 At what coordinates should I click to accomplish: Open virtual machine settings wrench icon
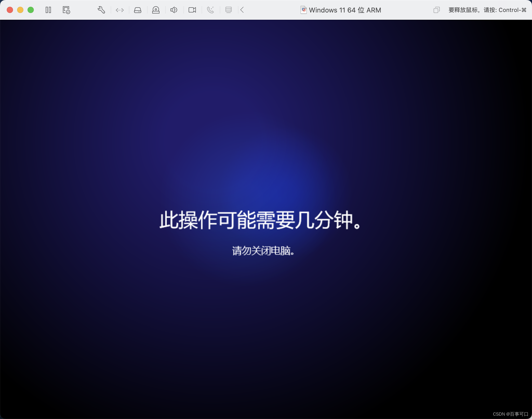coord(101,10)
